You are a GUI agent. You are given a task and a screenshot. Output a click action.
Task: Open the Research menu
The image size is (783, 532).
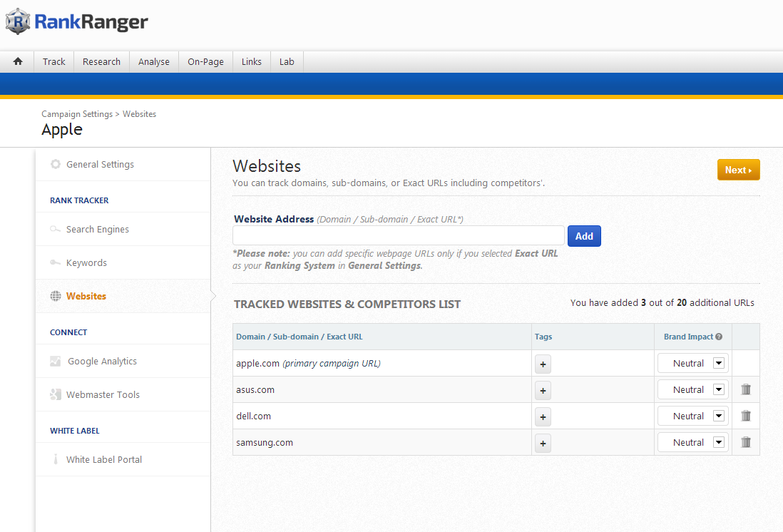click(101, 62)
